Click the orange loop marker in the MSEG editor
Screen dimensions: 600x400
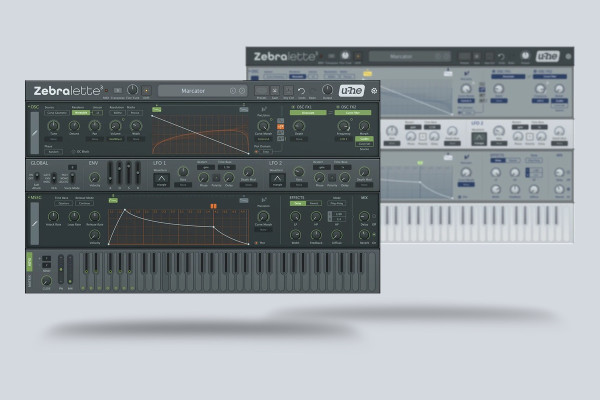pyautogui.click(x=214, y=206)
